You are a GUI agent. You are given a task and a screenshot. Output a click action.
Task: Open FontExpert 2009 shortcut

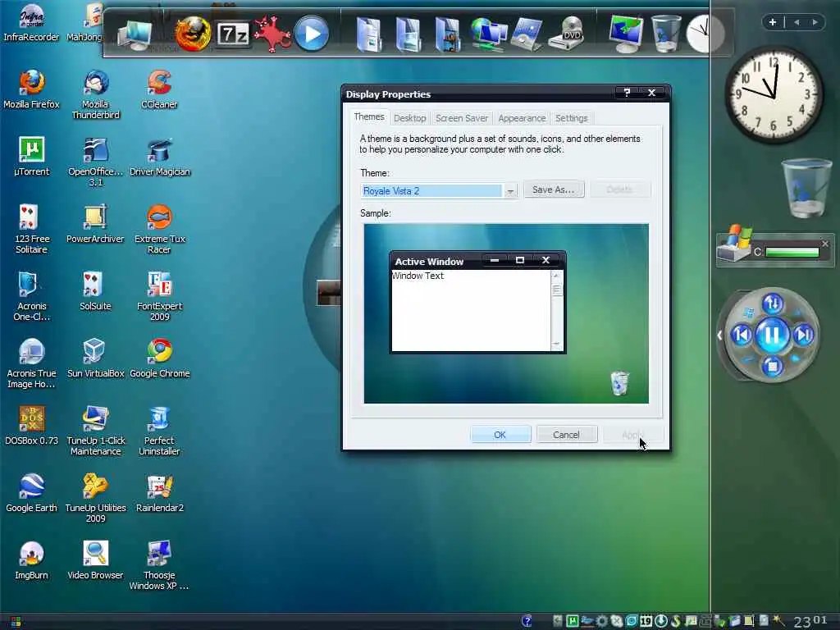[x=159, y=296]
